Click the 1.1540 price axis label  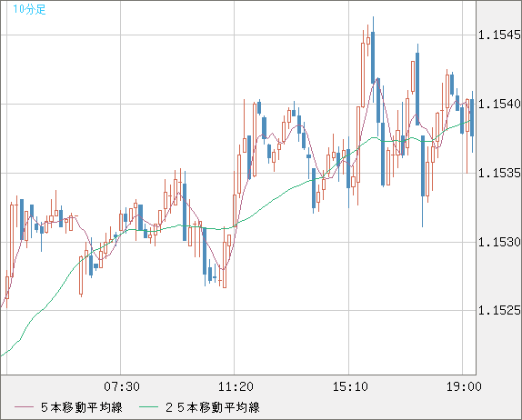pos(499,104)
